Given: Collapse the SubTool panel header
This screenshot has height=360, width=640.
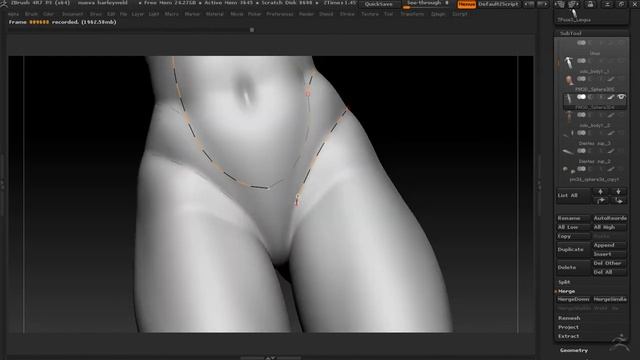Looking at the screenshot, I should tap(571, 33).
